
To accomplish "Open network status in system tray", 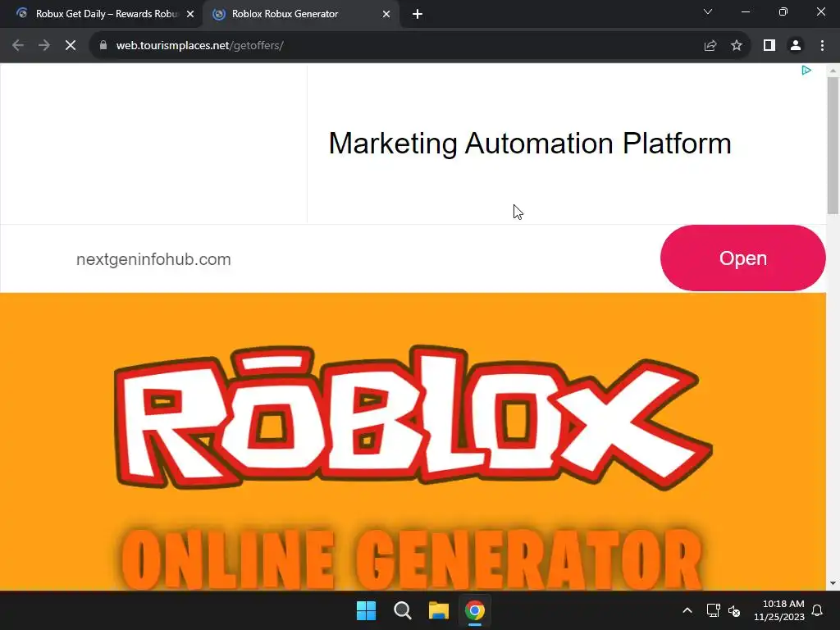I will click(713, 610).
